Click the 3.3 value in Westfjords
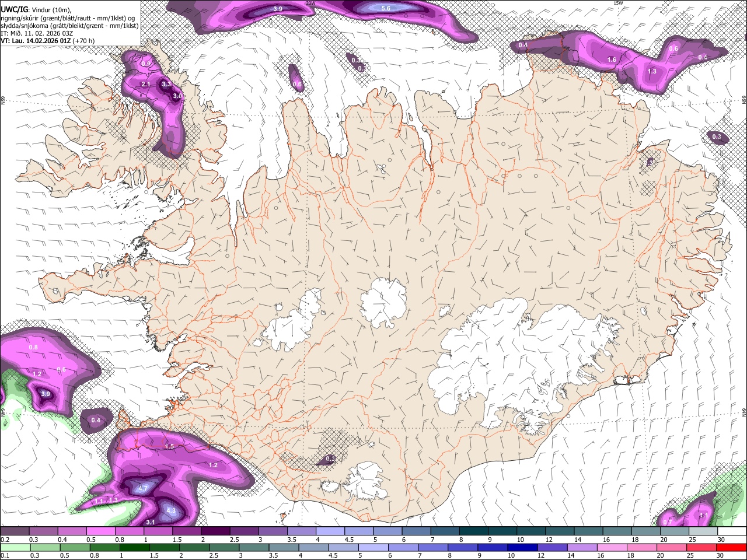This screenshot has height=560, width=747. tap(166, 85)
